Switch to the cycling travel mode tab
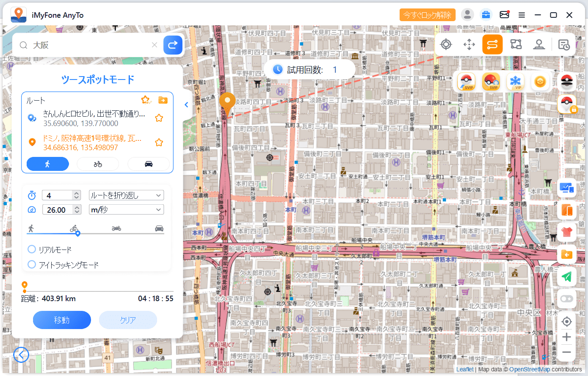The image size is (588, 376). [98, 164]
